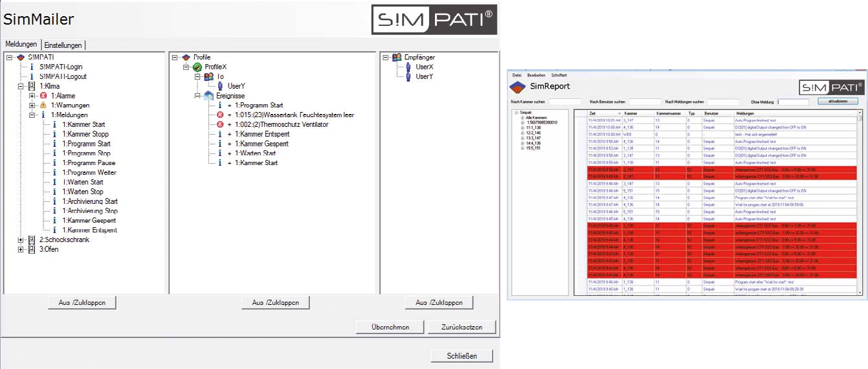Image resolution: width=868 pixels, height=369 pixels.
Task: Click the recipients group icon beside To
Action: 208,76
